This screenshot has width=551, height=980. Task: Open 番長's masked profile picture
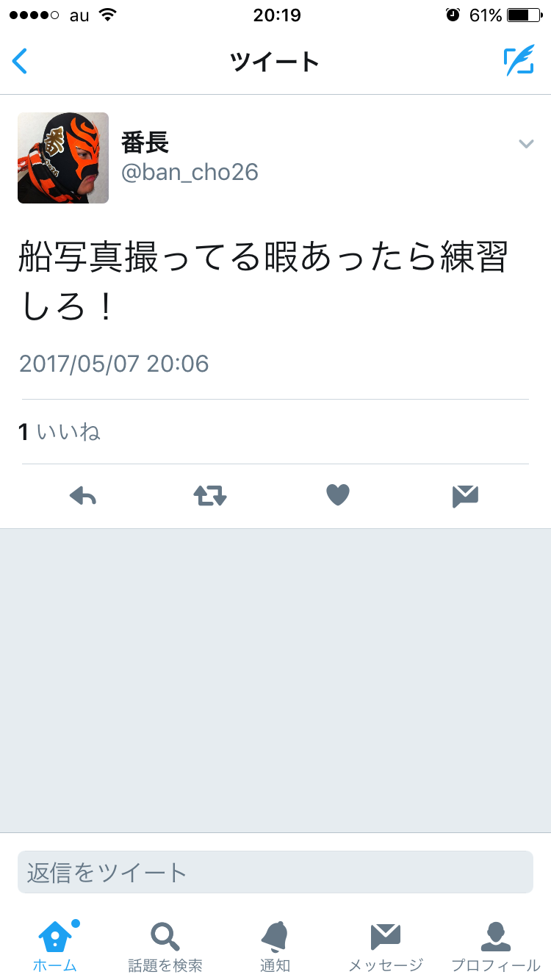pos(63,158)
